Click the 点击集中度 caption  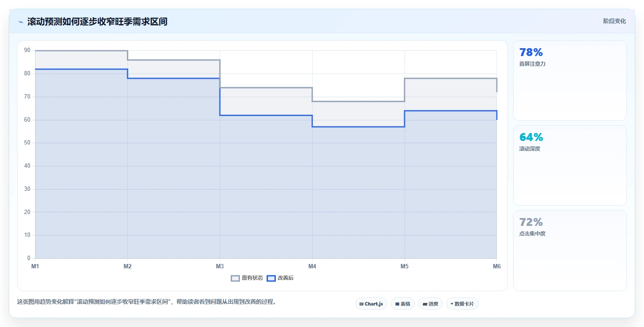[532, 234]
